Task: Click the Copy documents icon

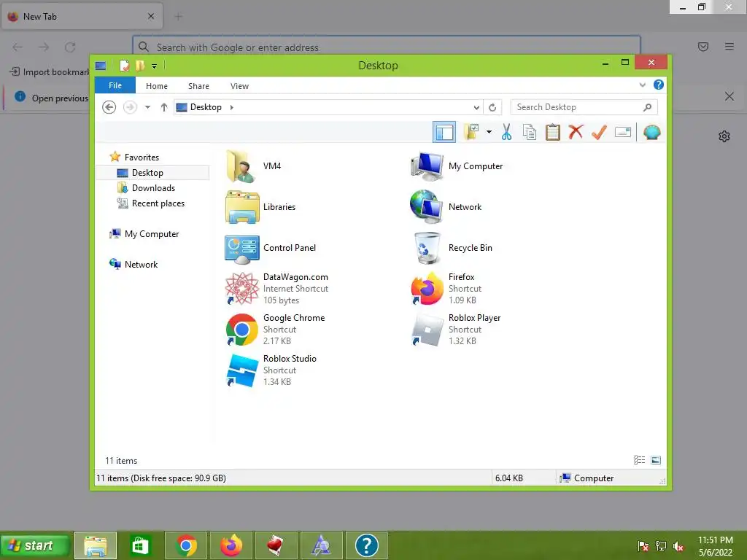Action: click(x=530, y=132)
